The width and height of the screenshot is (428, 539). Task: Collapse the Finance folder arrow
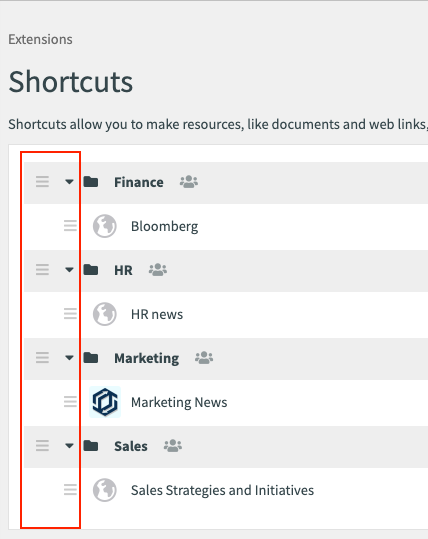69,182
